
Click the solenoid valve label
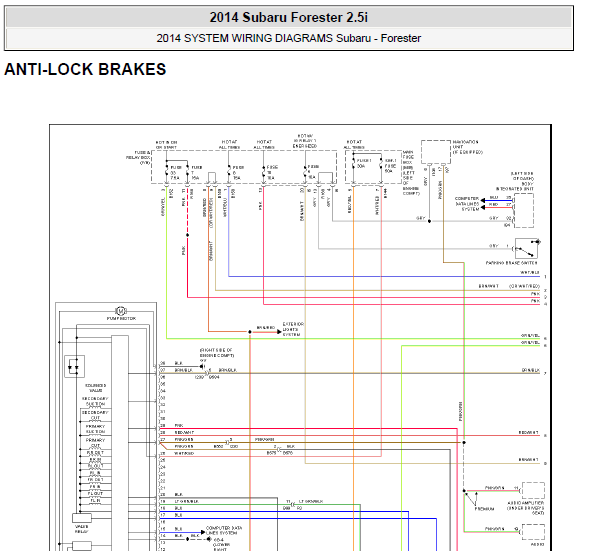click(94, 386)
